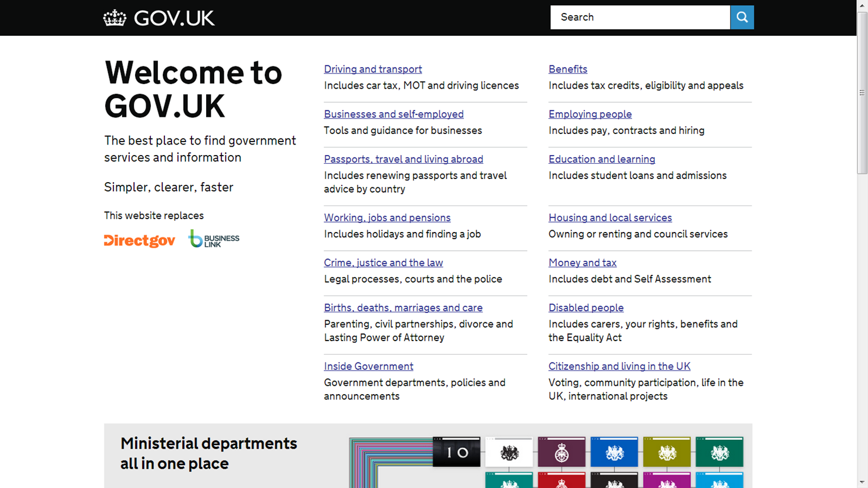The height and width of the screenshot is (488, 868).
Task: Go to Benefits section
Action: click(568, 69)
